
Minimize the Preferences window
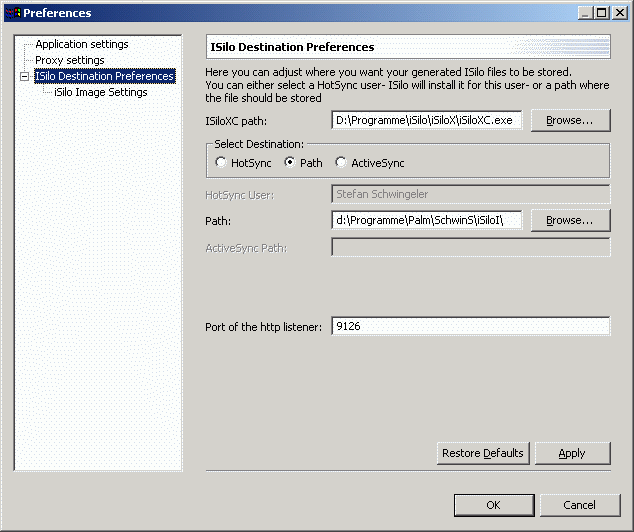point(585,13)
